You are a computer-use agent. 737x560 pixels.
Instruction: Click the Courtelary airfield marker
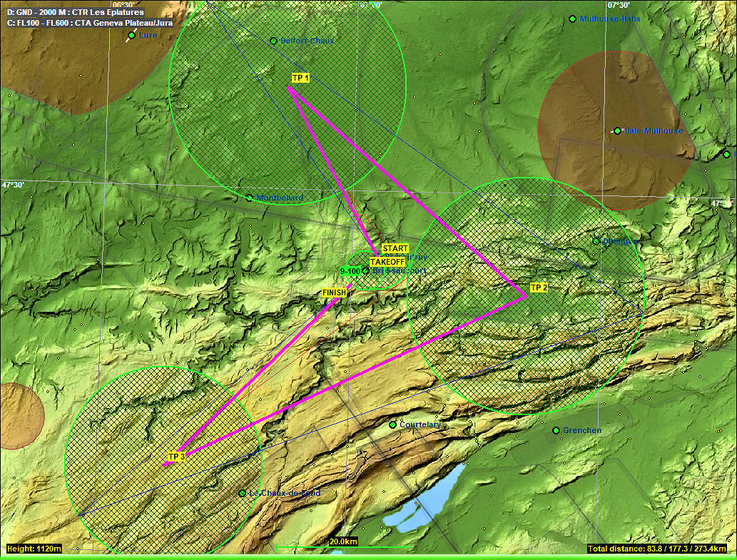tap(392, 424)
